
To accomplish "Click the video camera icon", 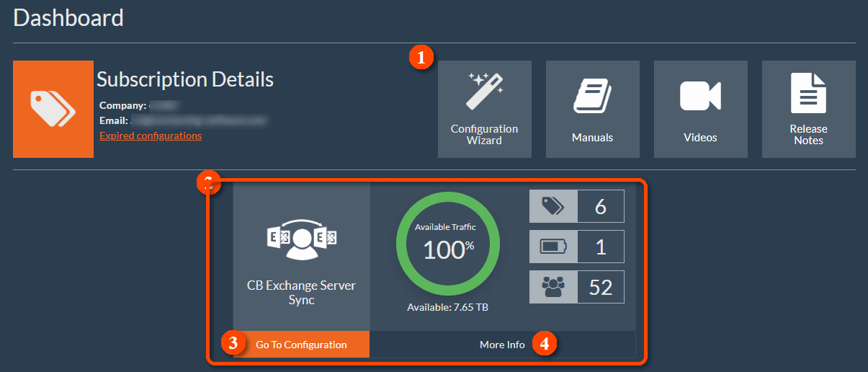I will click(700, 96).
